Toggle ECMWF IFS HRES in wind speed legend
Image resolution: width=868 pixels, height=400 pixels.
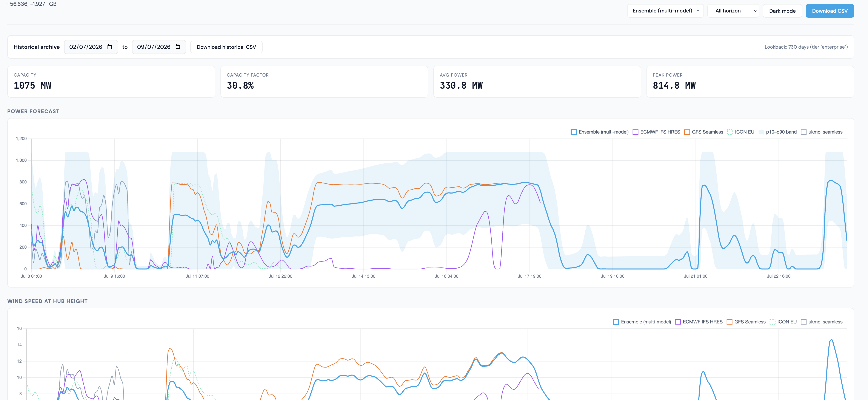pos(699,322)
